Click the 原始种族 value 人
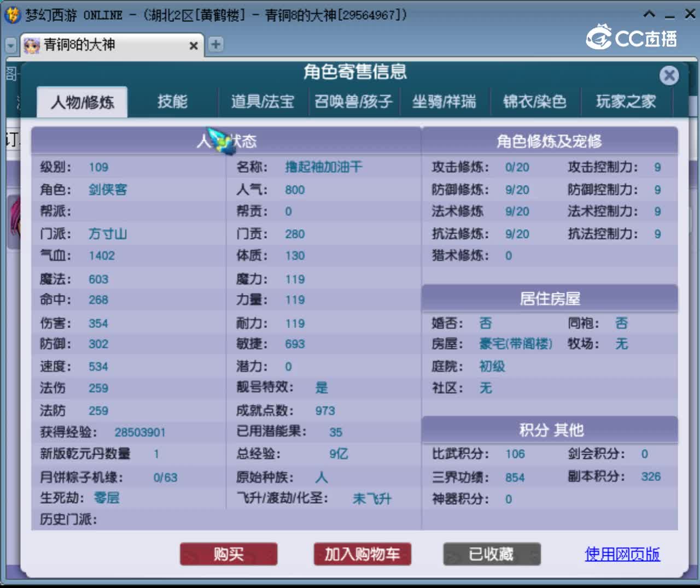The height and width of the screenshot is (588, 700). (322, 477)
